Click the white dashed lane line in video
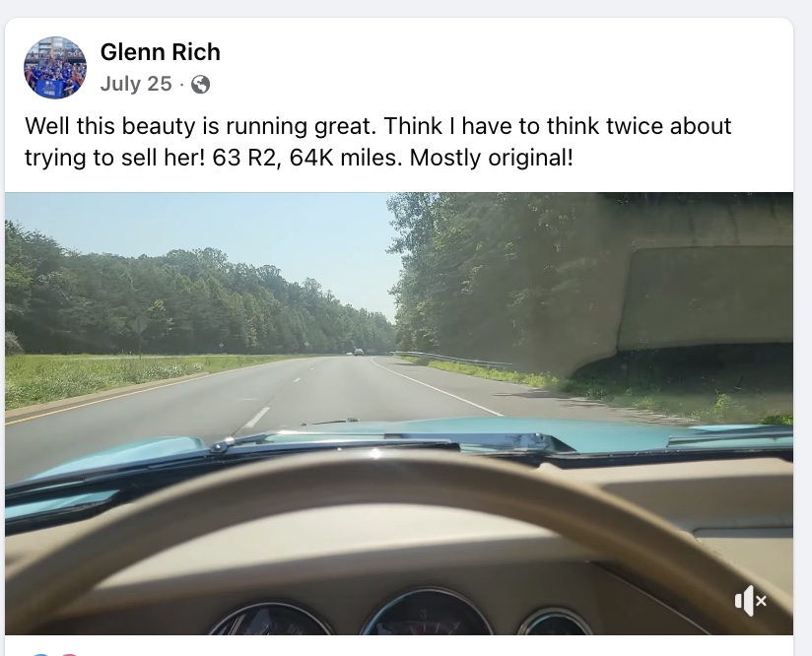 click(x=256, y=416)
